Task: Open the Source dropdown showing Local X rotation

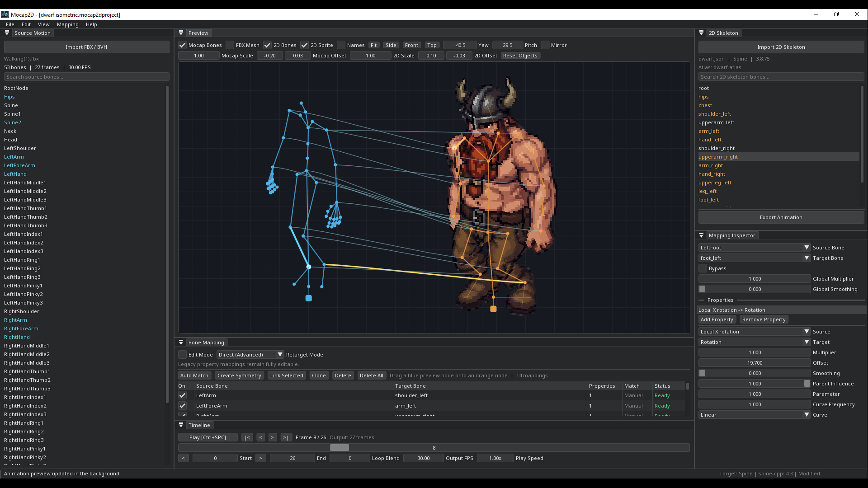Action: pos(755,332)
